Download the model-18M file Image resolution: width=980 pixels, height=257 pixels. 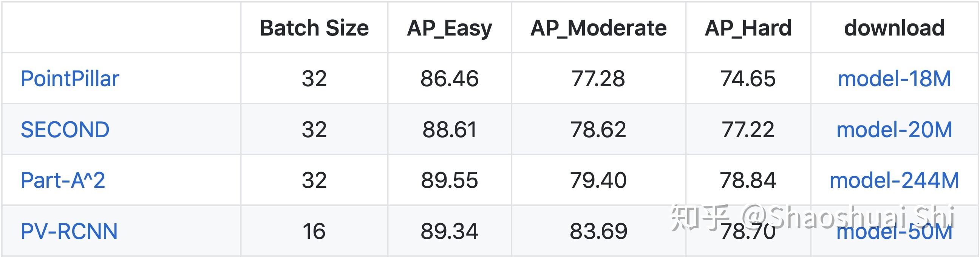pos(894,79)
